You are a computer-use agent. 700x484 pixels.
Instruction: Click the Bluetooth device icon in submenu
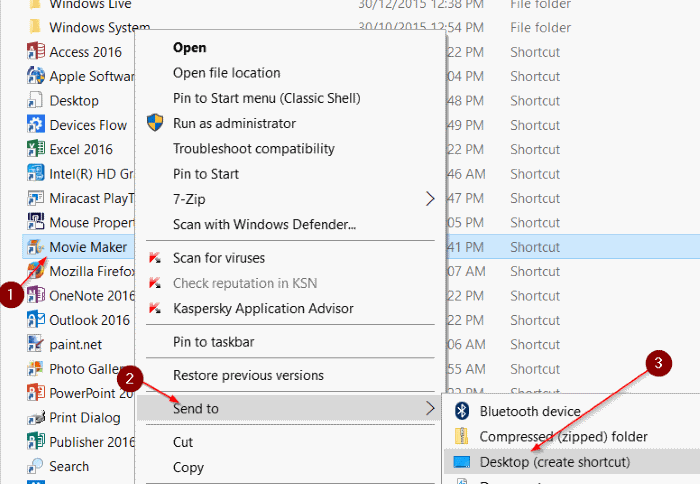[x=462, y=411]
